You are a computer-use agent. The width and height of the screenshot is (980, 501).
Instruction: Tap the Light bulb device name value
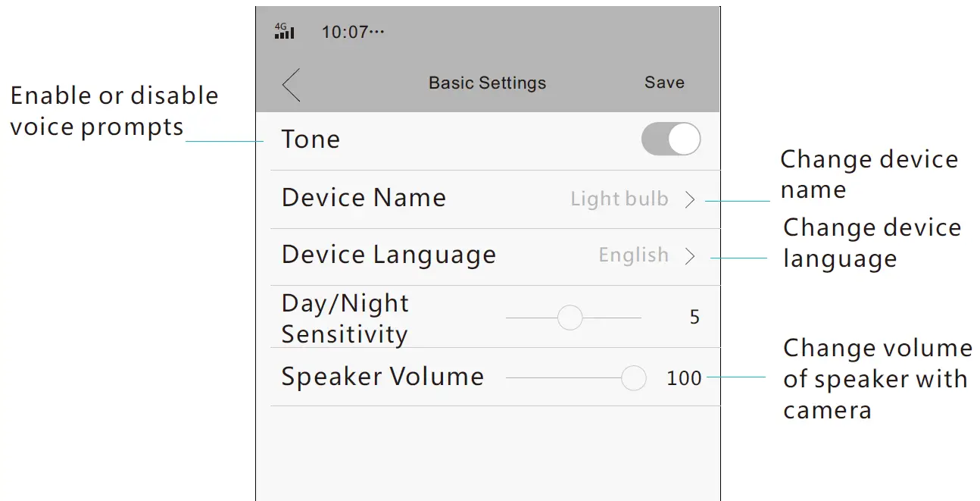(x=619, y=199)
